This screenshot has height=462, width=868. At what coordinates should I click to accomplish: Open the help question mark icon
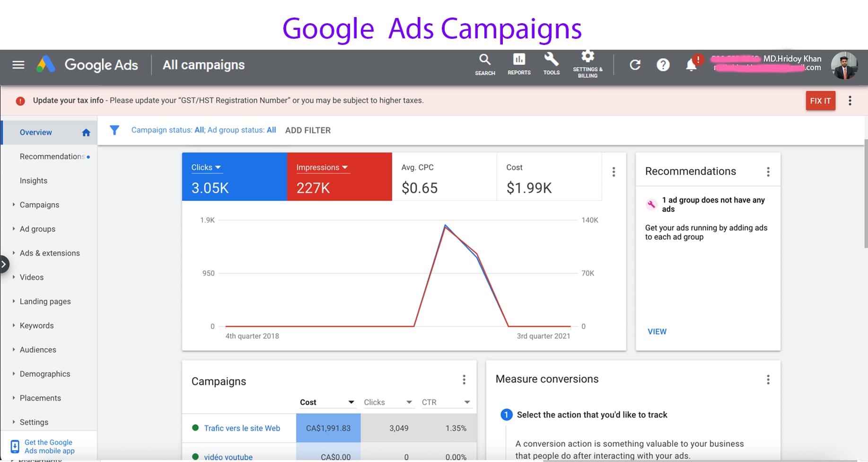(663, 65)
